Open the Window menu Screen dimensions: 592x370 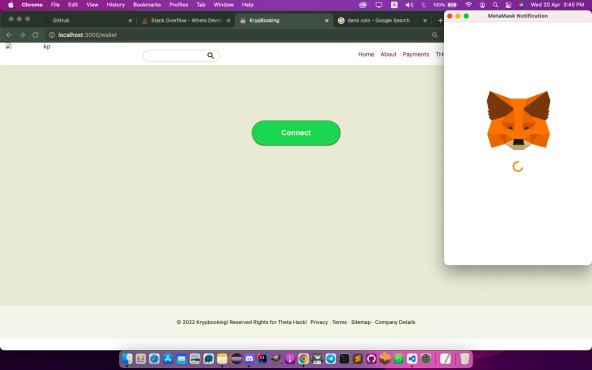(224, 5)
